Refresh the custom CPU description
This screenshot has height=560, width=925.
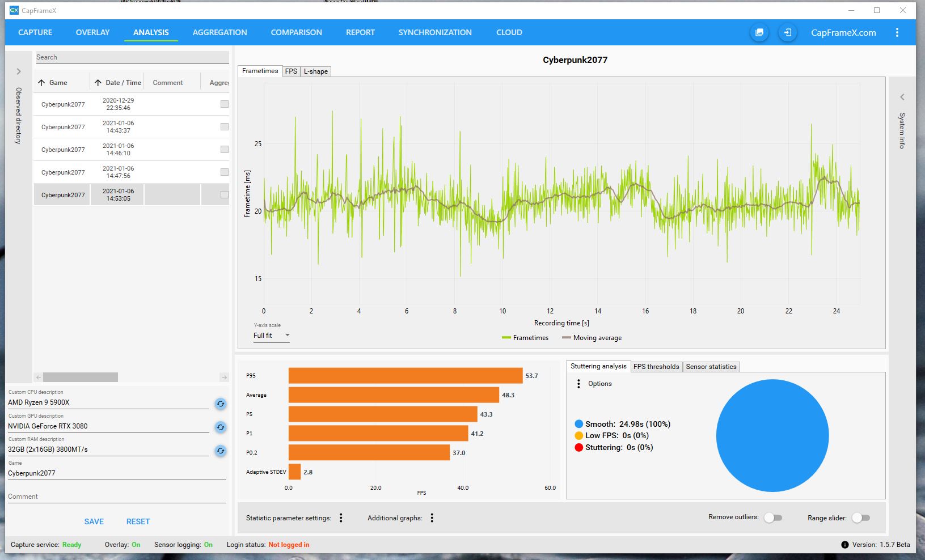[x=221, y=404]
